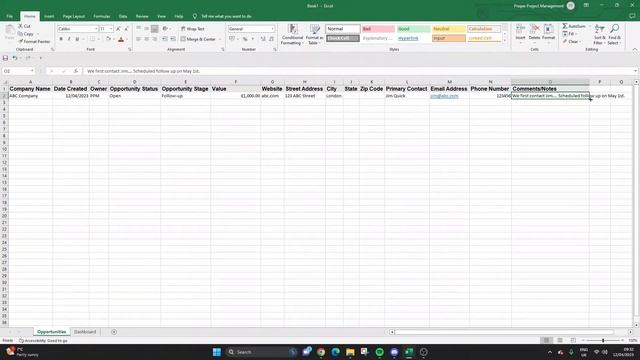640x360 pixels.
Task: Click the Save icon in quick access toolbar
Action: click(5, 58)
